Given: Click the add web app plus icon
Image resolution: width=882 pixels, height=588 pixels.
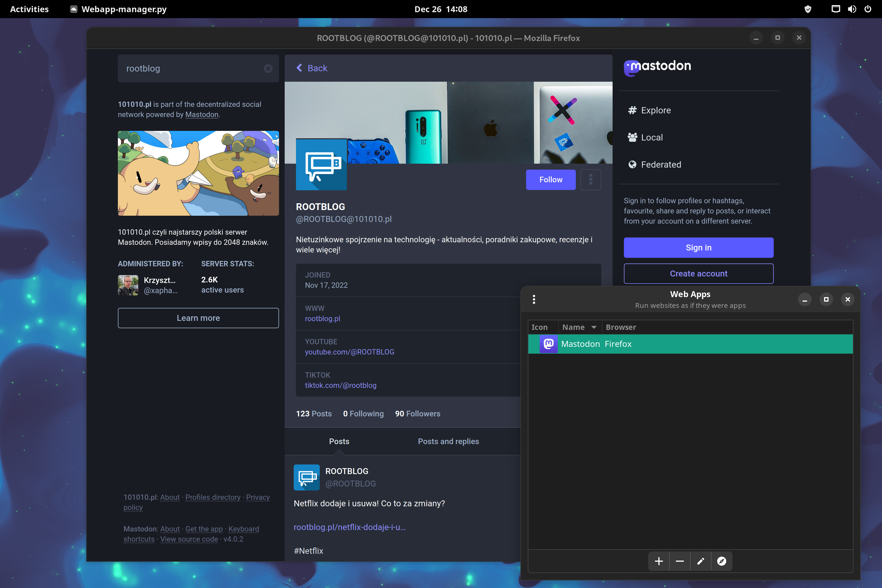Looking at the screenshot, I should [658, 561].
